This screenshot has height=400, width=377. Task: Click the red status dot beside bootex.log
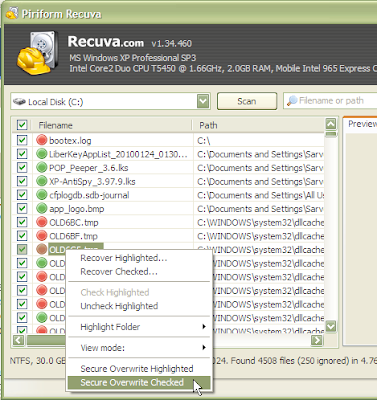pos(42,140)
